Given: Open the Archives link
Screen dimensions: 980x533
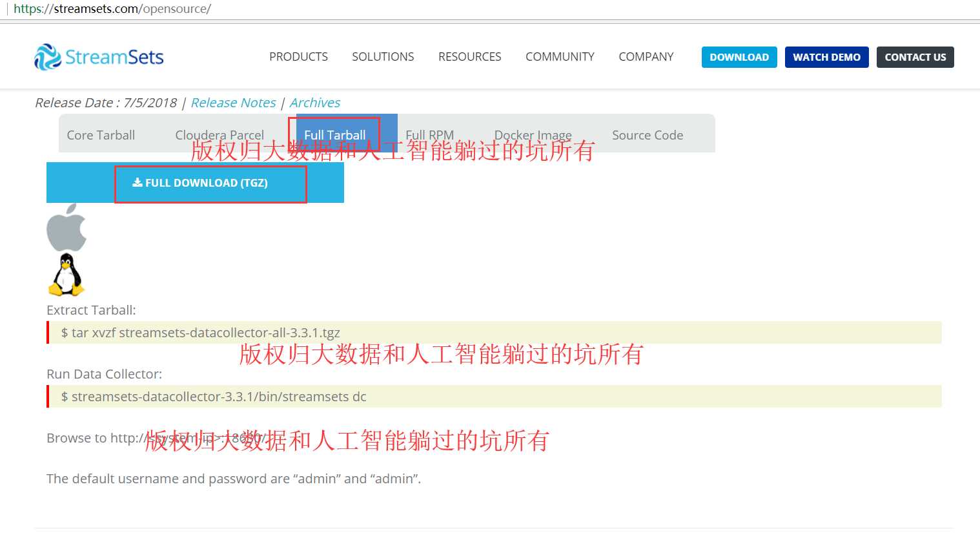Looking at the screenshot, I should [314, 103].
